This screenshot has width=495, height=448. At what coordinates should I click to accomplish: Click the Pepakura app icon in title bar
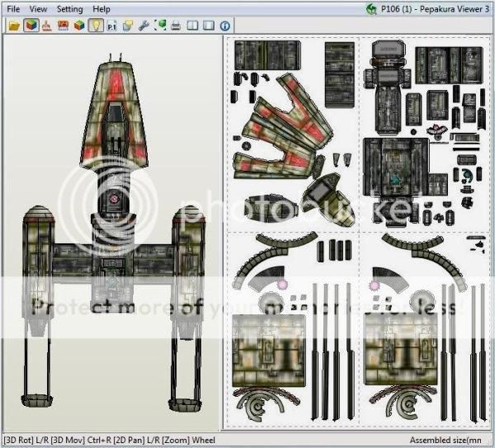[x=371, y=9]
